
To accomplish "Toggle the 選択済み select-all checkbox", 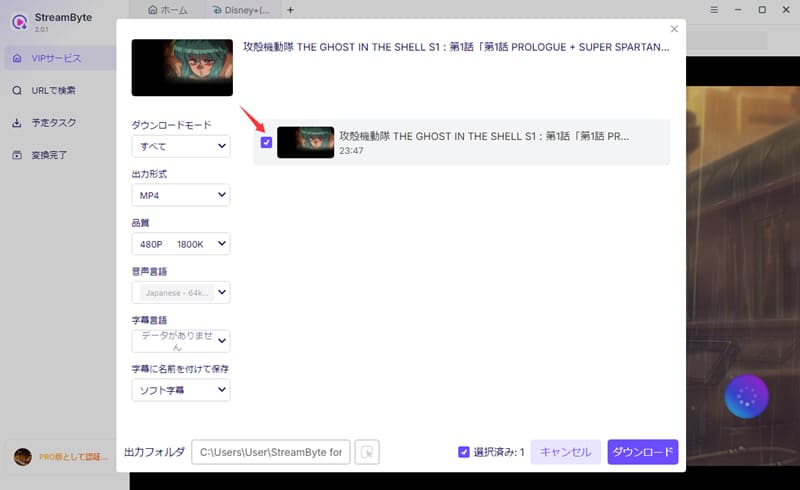I will [x=463, y=452].
